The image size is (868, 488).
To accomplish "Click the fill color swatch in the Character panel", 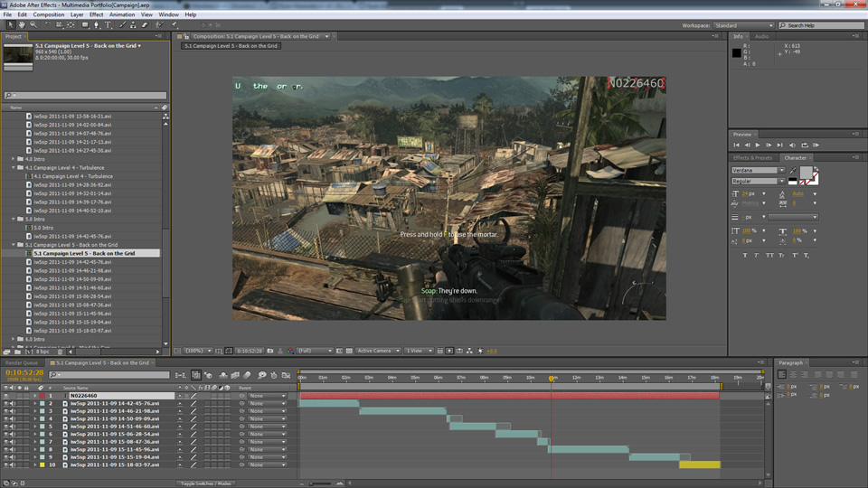I will [x=805, y=172].
